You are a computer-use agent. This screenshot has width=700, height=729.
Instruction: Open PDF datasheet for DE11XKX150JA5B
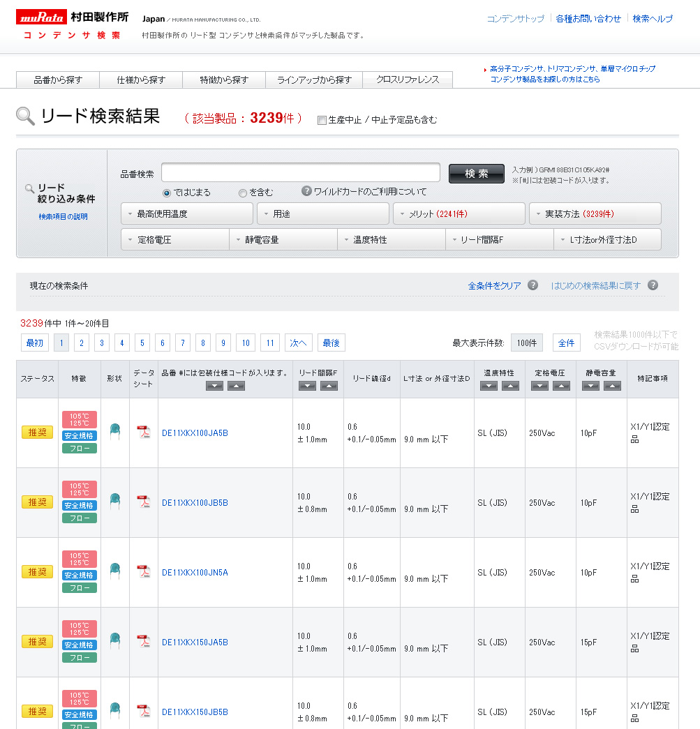tap(144, 641)
